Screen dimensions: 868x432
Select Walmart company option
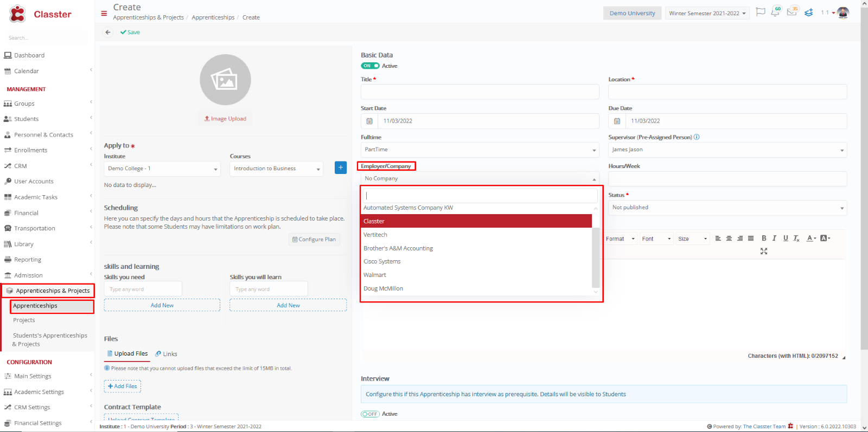[476, 275]
